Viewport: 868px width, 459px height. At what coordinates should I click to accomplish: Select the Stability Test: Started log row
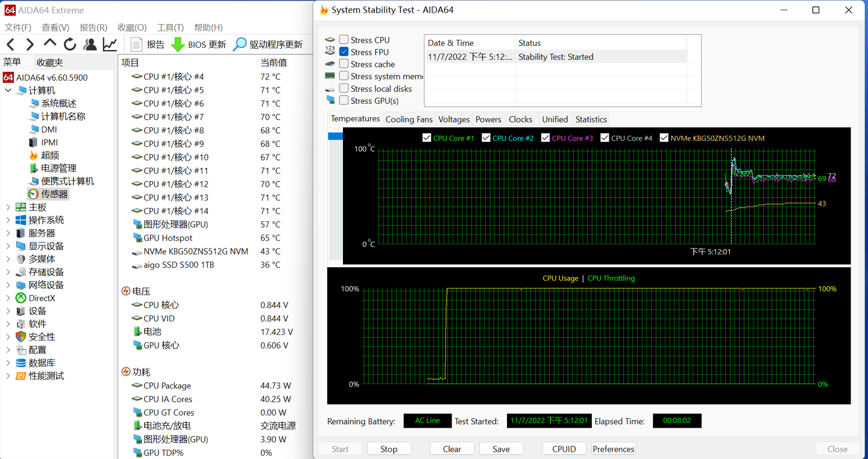coord(556,57)
